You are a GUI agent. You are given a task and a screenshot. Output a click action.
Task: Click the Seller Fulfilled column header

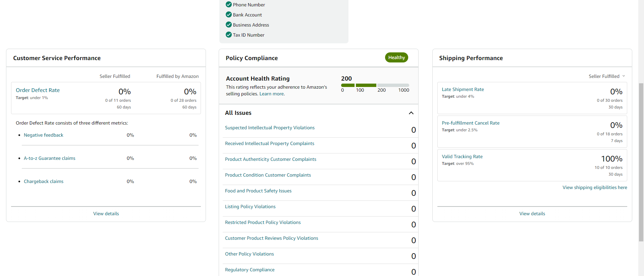[115, 76]
